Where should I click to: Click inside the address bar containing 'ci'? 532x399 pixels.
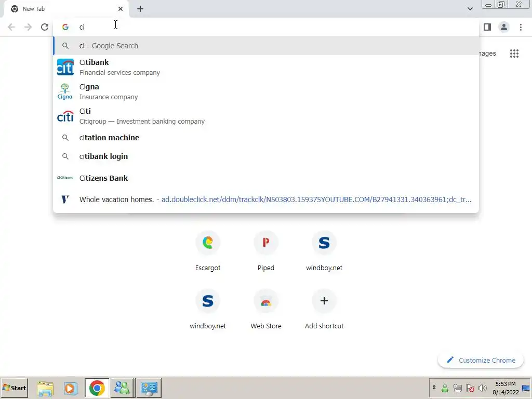[266, 27]
